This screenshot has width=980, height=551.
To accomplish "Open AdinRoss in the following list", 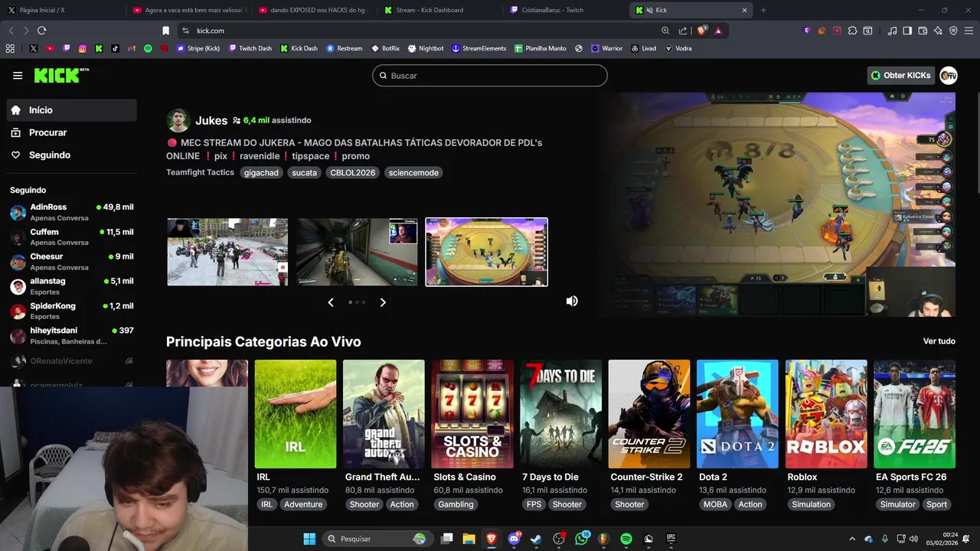I will click(x=72, y=212).
